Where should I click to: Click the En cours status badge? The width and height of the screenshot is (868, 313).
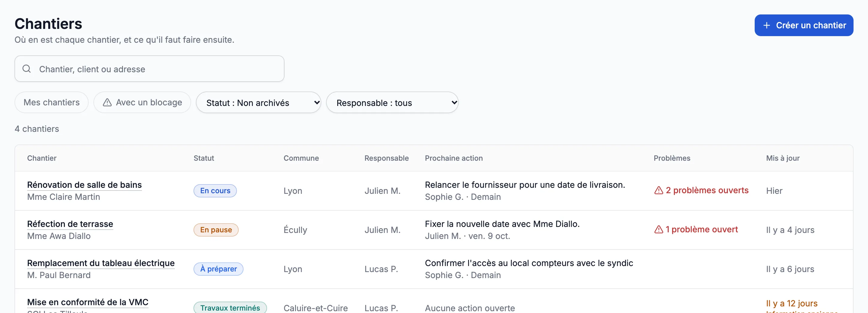215,191
